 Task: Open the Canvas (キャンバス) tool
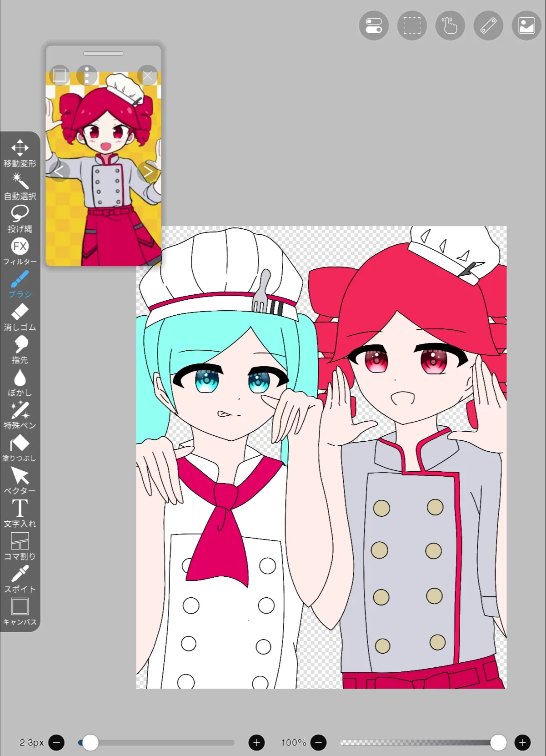point(20,612)
